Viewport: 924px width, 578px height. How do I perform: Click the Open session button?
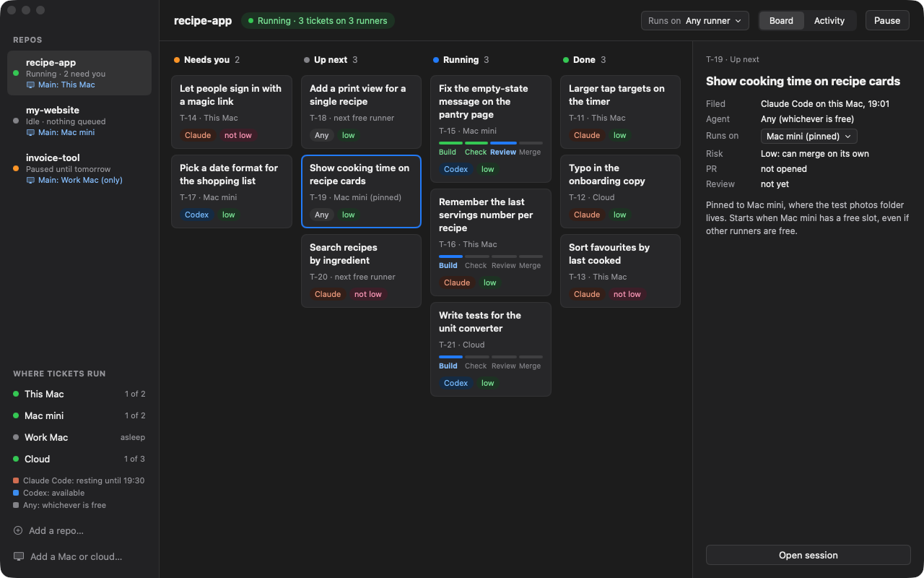click(x=808, y=555)
